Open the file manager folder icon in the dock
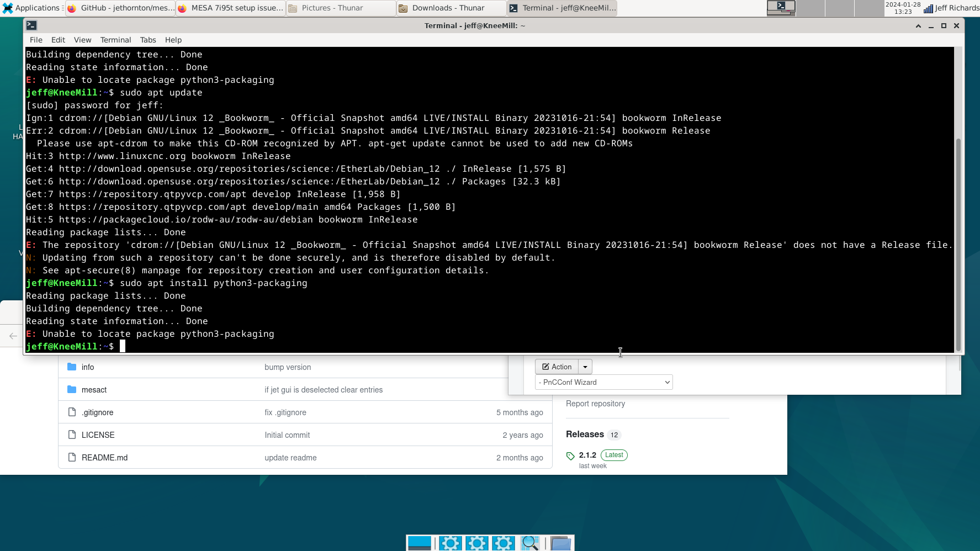 click(560, 543)
